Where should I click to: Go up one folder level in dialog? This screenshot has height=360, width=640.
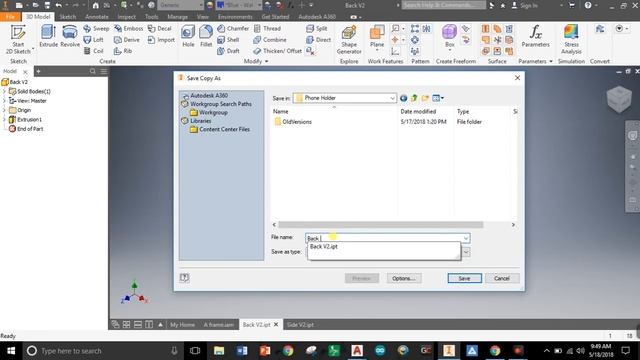pos(414,98)
